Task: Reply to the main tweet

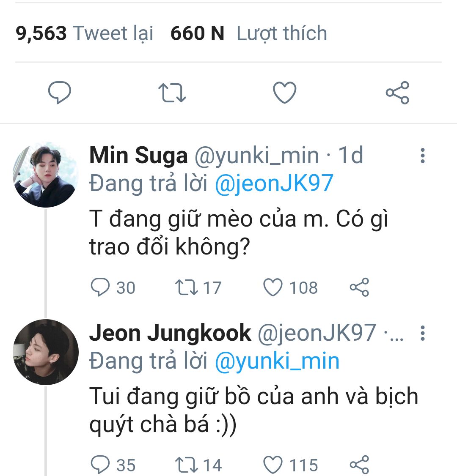Action: pos(60,93)
